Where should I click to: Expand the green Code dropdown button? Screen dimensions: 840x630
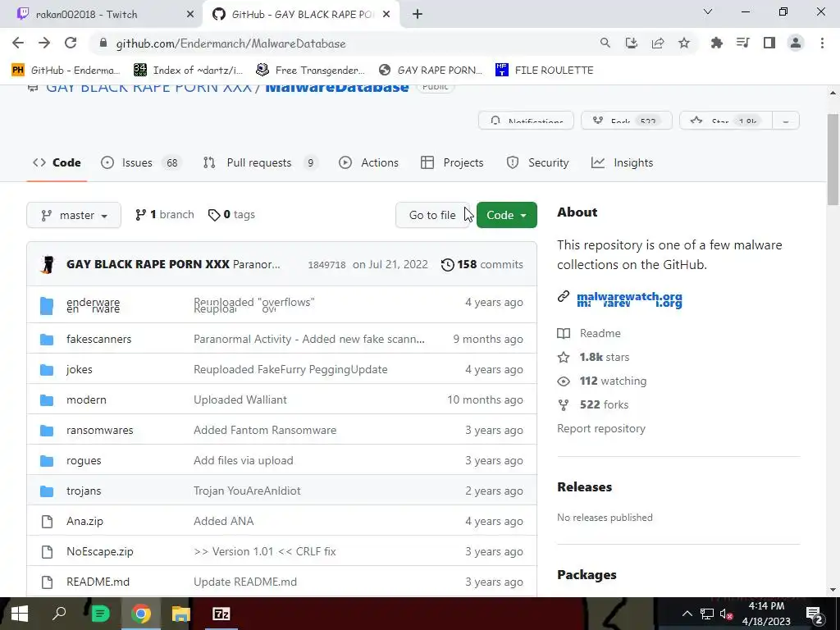[506, 216]
